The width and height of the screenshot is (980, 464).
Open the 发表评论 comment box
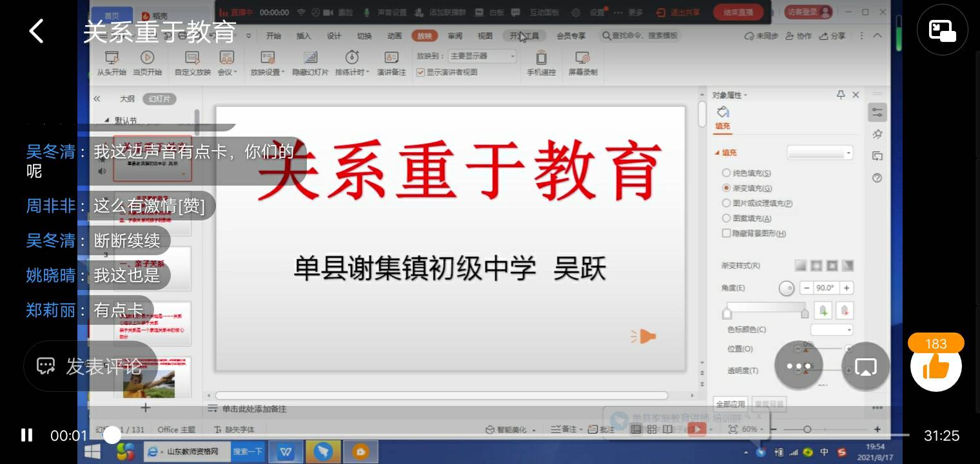pyautogui.click(x=90, y=366)
